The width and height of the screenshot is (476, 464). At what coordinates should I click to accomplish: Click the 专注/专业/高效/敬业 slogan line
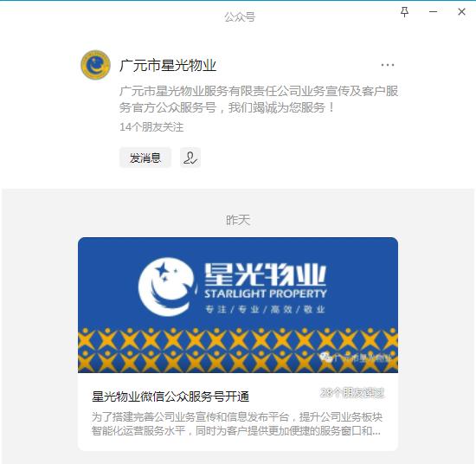pos(265,309)
